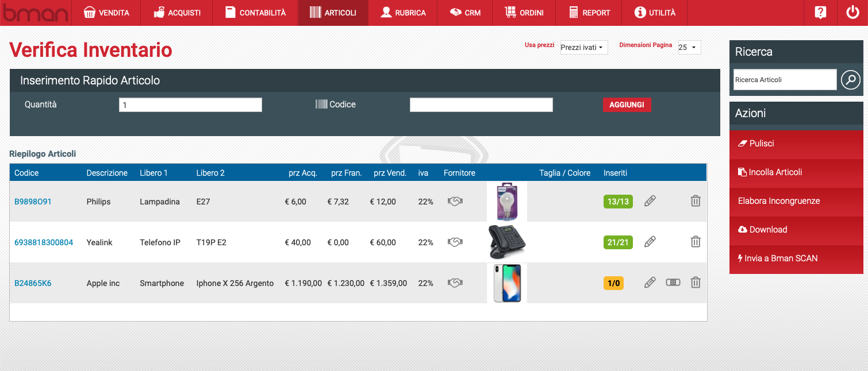Open the Ordini menu
868x371 pixels.
click(524, 13)
